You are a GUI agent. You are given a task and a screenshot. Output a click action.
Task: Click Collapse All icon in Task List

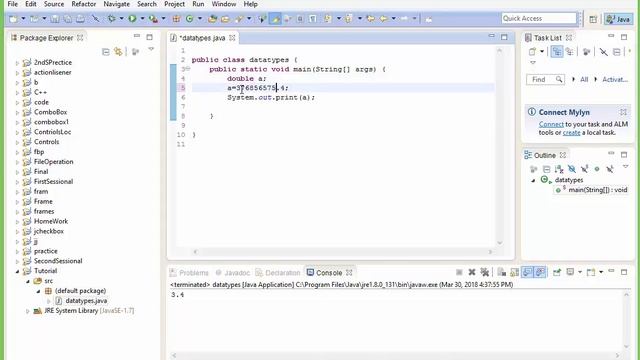[617, 52]
